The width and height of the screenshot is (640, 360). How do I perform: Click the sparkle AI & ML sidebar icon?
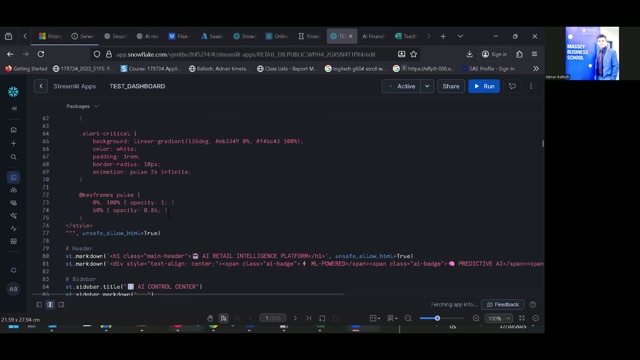tap(13, 216)
